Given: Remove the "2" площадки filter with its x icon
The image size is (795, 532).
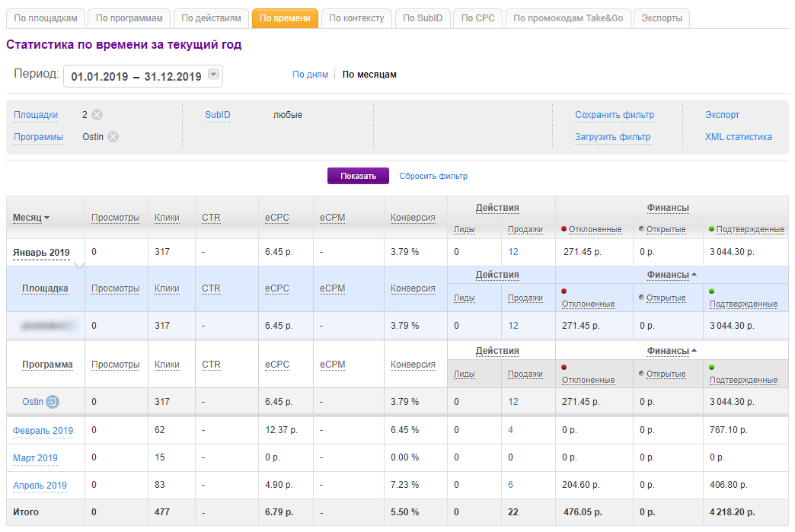Looking at the screenshot, I should pos(97,115).
